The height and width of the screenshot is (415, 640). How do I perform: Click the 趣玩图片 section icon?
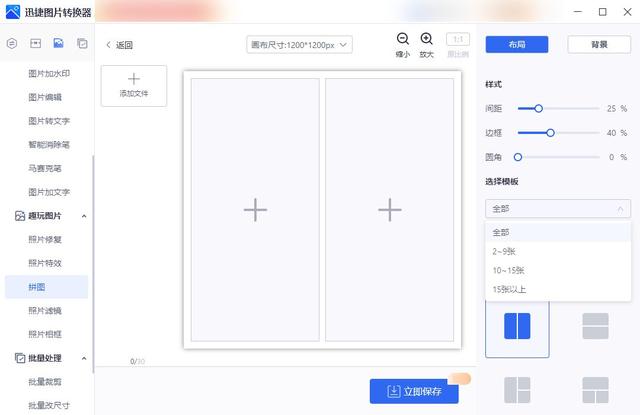pos(20,216)
